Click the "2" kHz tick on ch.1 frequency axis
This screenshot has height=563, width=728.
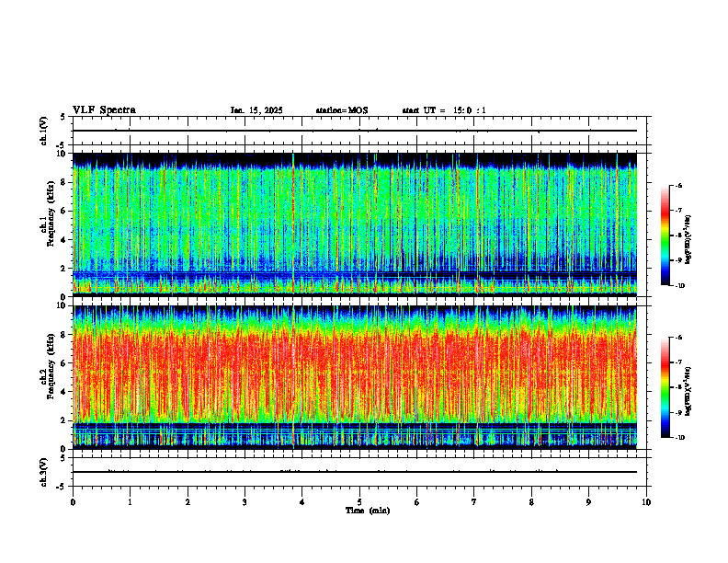(65, 268)
